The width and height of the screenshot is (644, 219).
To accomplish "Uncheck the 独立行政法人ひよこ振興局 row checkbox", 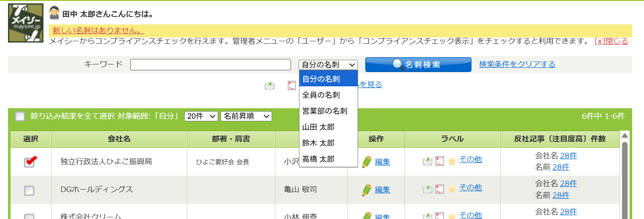I will [x=29, y=162].
